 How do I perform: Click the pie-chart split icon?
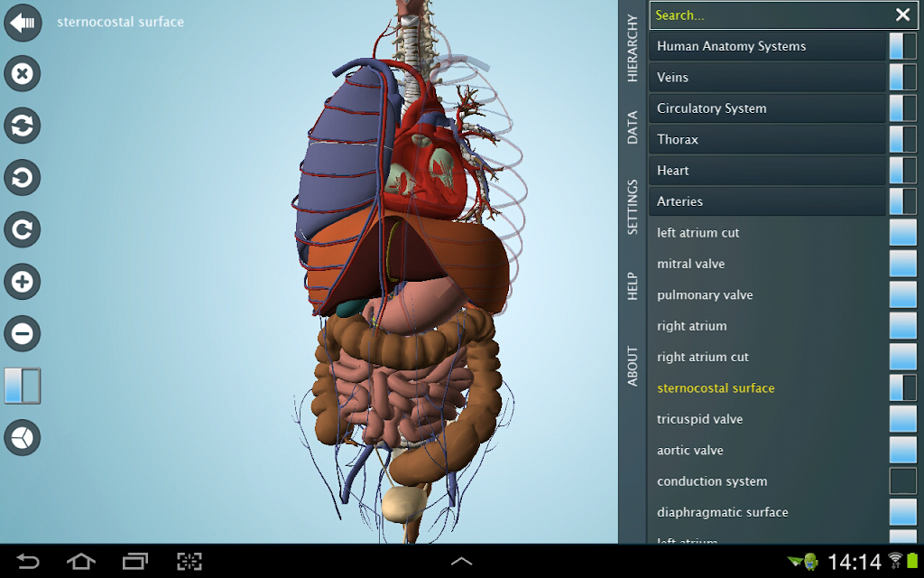point(23,438)
